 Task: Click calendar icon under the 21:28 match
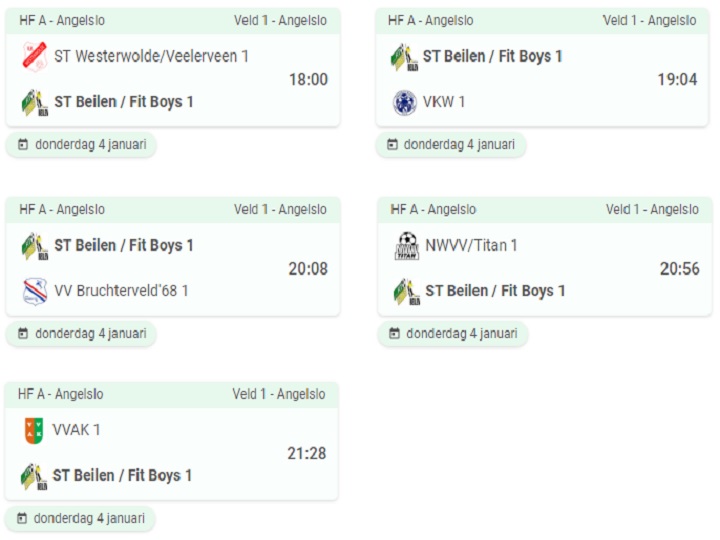click(22, 518)
